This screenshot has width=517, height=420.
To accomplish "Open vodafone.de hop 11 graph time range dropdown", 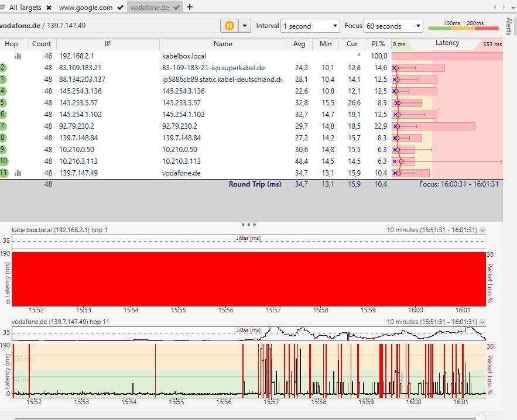I will pos(482,322).
